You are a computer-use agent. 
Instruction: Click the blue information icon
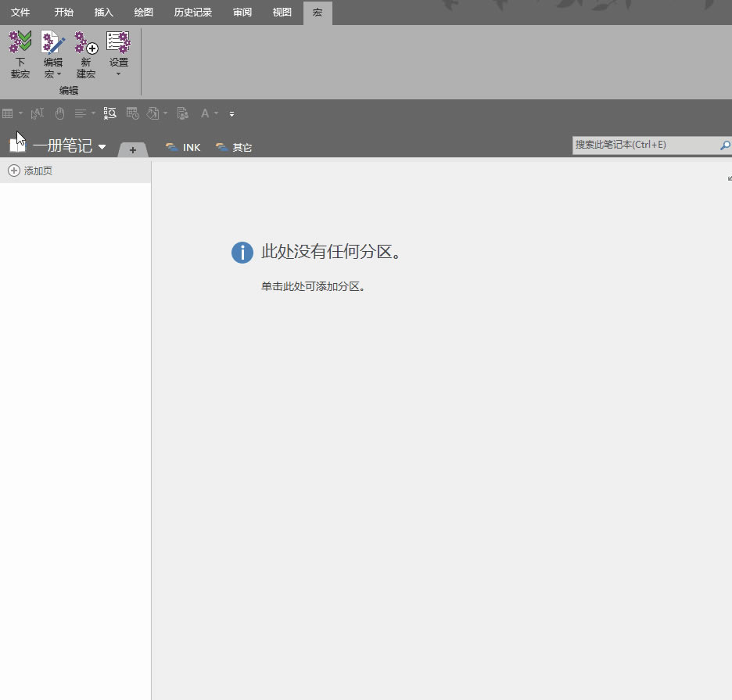point(242,253)
